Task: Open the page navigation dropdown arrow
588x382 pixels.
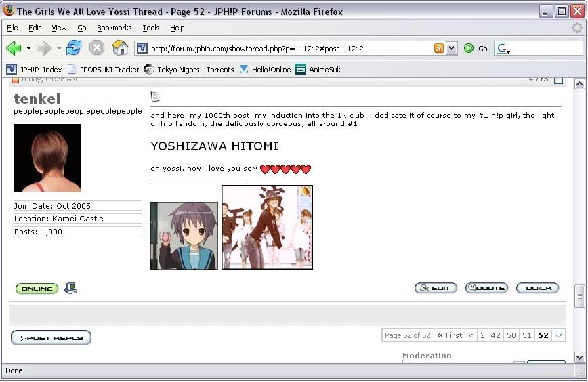Action: (558, 335)
